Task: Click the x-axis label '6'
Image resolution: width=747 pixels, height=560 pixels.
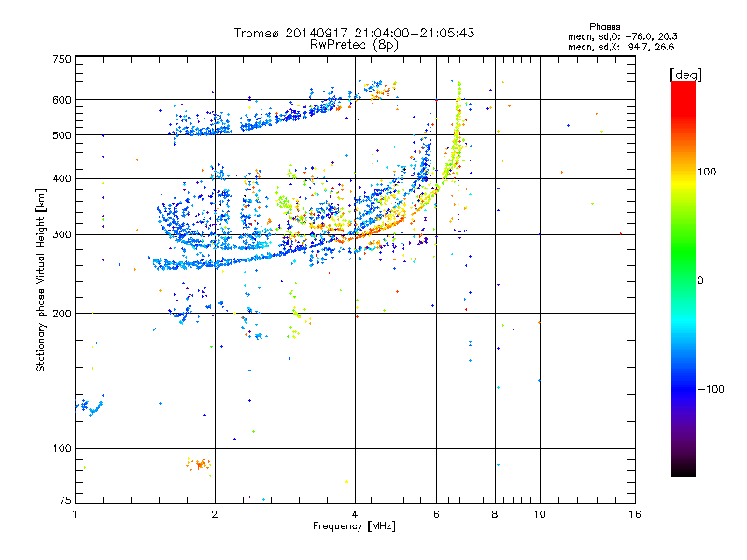Action: pos(436,514)
